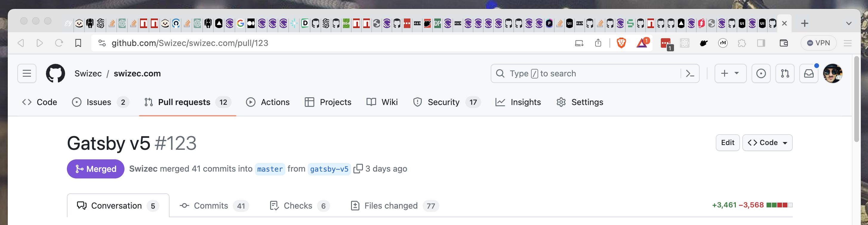This screenshot has height=225, width=868.
Task: Select the Conversation tab
Action: click(x=118, y=206)
